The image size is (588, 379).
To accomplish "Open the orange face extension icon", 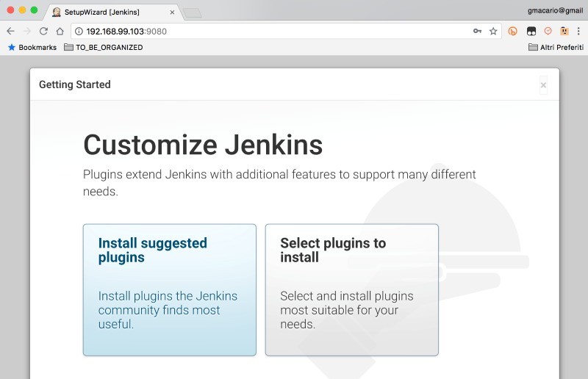I will [564, 31].
